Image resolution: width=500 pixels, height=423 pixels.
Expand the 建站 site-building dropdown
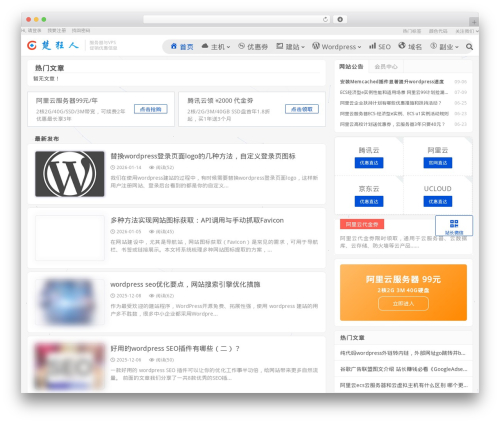tap(290, 47)
